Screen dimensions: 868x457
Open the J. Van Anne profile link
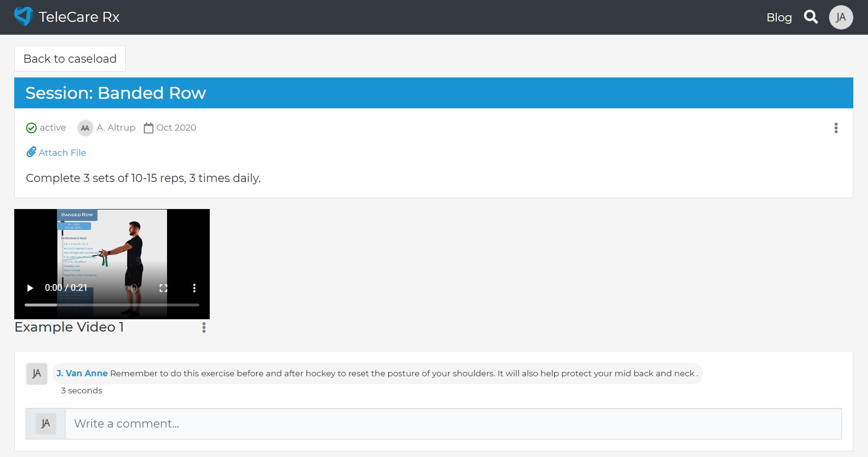tap(82, 373)
